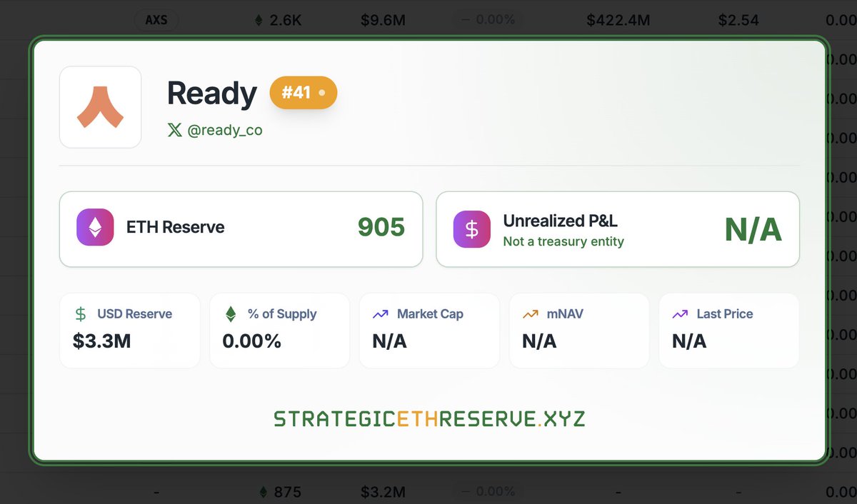Click the Ready orange logo thumbnail
This screenshot has height=504, width=857.
[100, 107]
